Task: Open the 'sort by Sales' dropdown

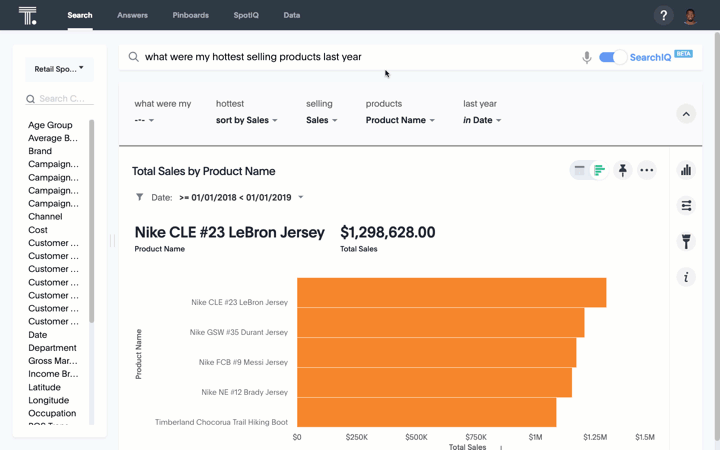Action: coord(247,120)
